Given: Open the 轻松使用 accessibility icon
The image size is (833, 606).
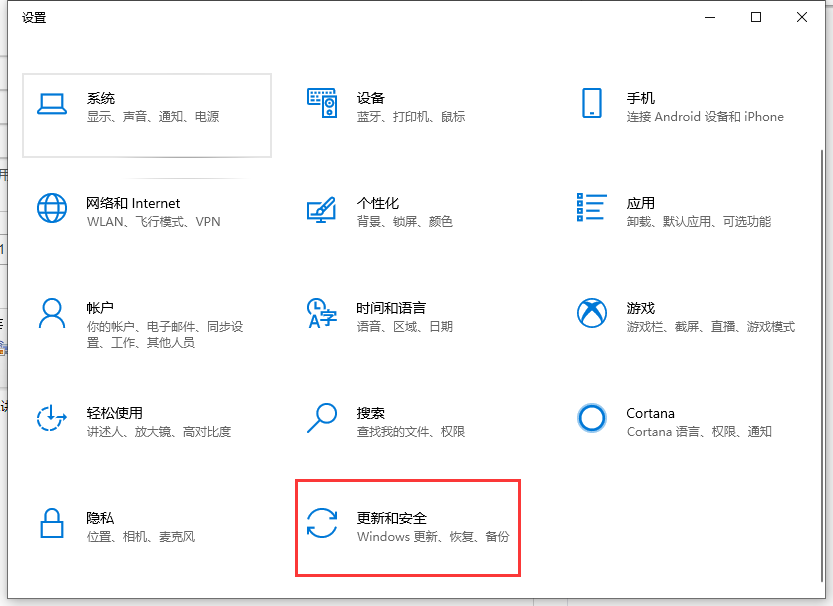Looking at the screenshot, I should point(52,418).
